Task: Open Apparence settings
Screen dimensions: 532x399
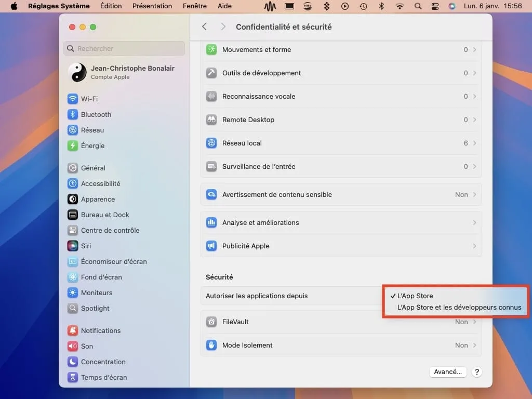Action: pyautogui.click(x=91, y=199)
